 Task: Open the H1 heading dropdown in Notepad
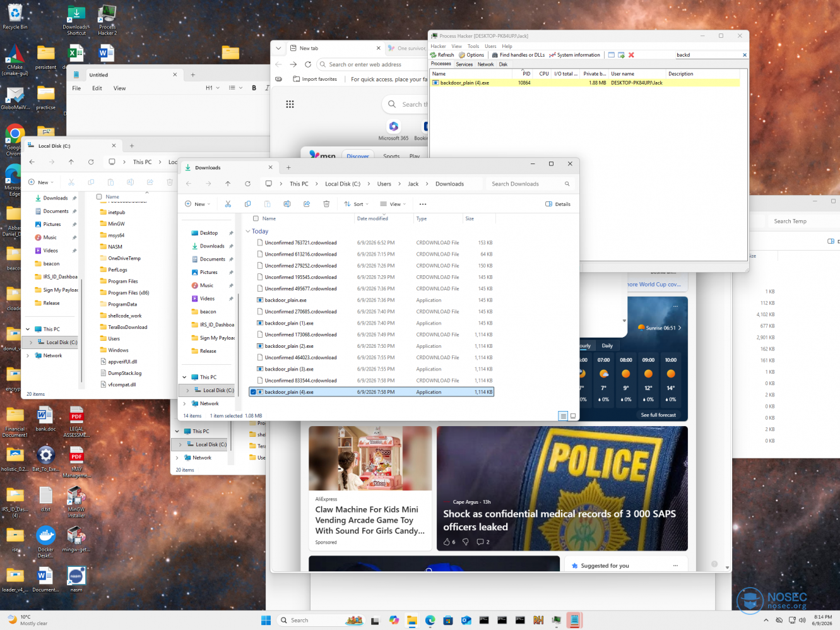pyautogui.click(x=213, y=88)
